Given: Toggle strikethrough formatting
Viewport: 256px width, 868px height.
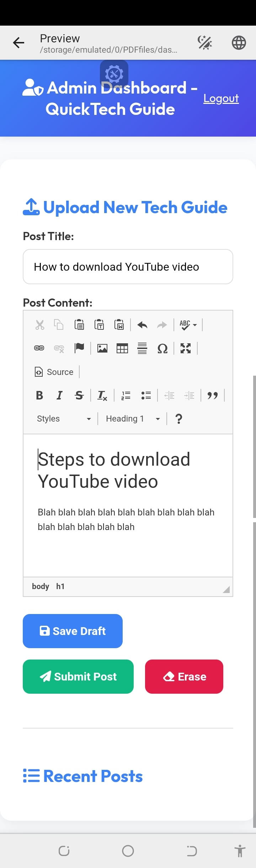Looking at the screenshot, I should (79, 395).
